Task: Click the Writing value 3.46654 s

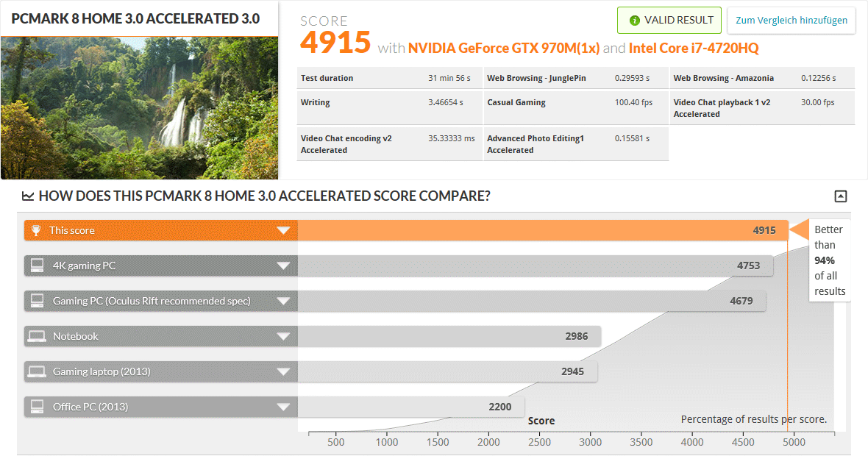Action: point(446,102)
